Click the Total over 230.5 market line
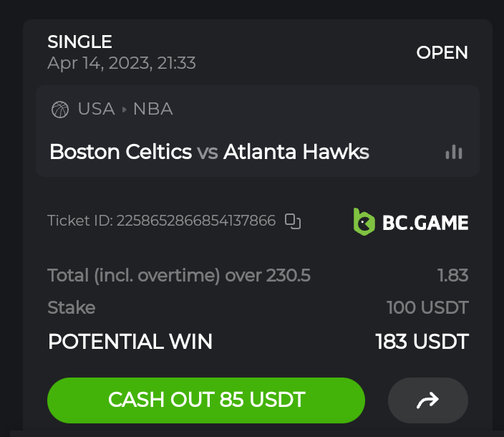Image resolution: width=504 pixels, height=437 pixels. [x=179, y=275]
